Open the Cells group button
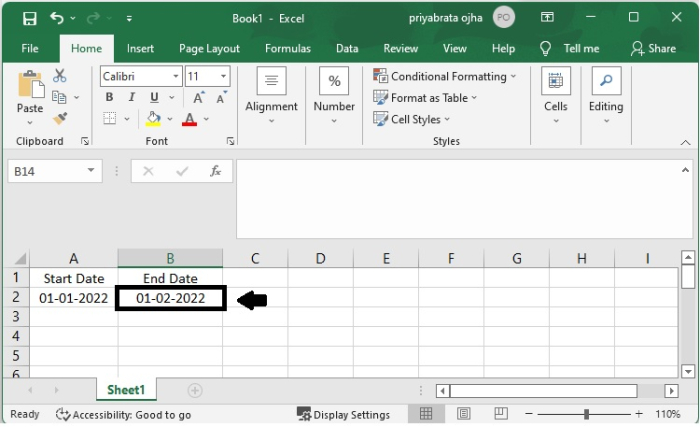Viewport: 700px width, 427px height. 556,96
